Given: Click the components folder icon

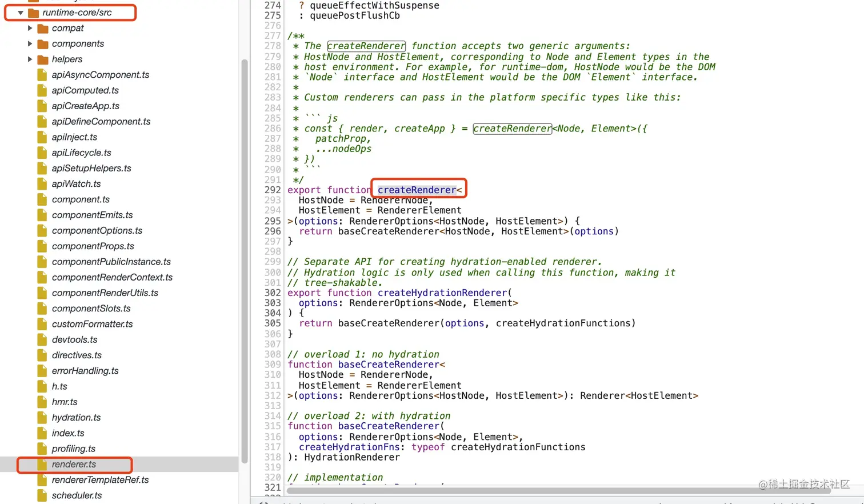Looking at the screenshot, I should [x=42, y=43].
